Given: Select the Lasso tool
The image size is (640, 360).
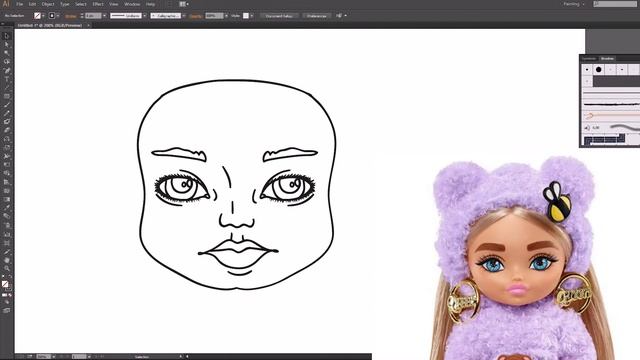Looking at the screenshot, I should [x=7, y=62].
